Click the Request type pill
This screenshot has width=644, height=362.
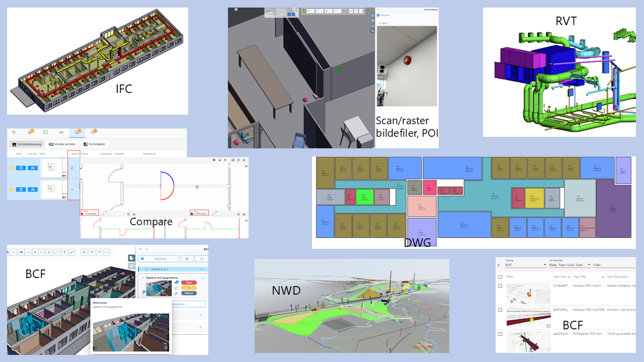[x=189, y=293]
